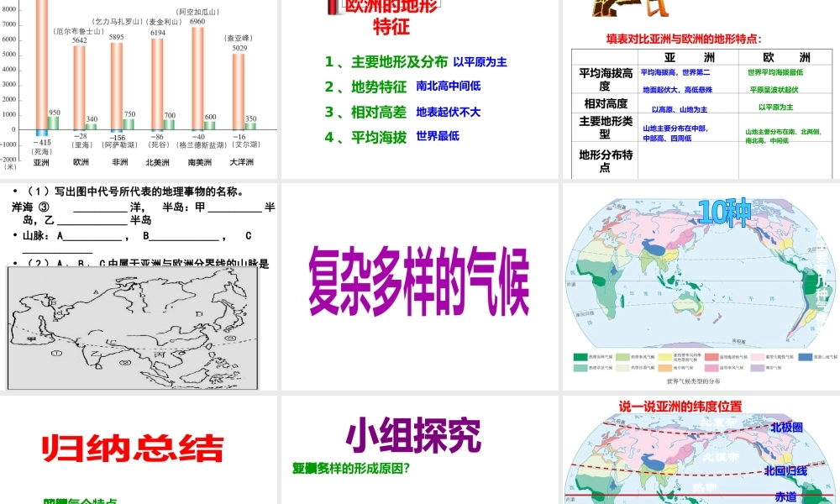Viewport: 840px width, 504px height.
Task: Click the line 1、主要地形及分布
Action: (386, 62)
